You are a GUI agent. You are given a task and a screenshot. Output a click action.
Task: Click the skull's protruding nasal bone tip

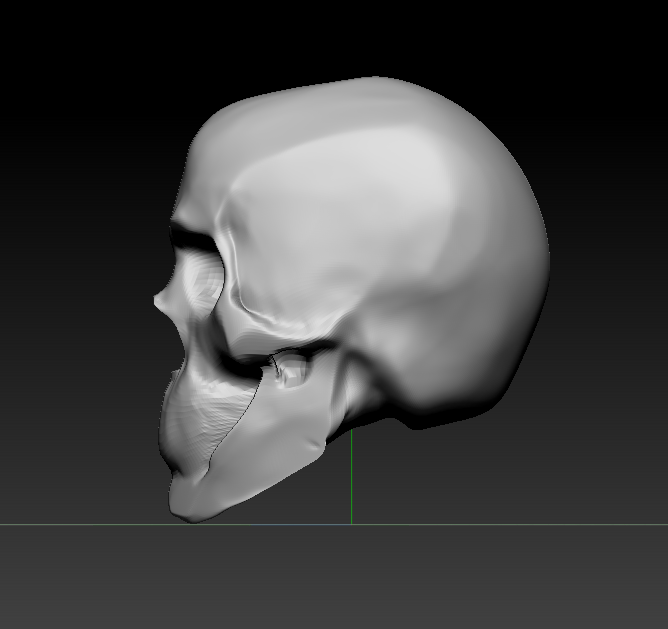pyautogui.click(x=159, y=301)
